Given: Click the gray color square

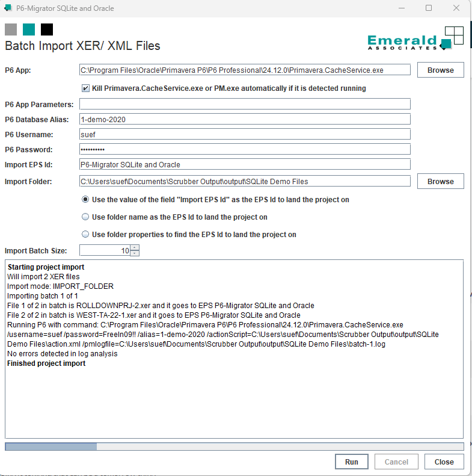Looking at the screenshot, I should 11,29.
